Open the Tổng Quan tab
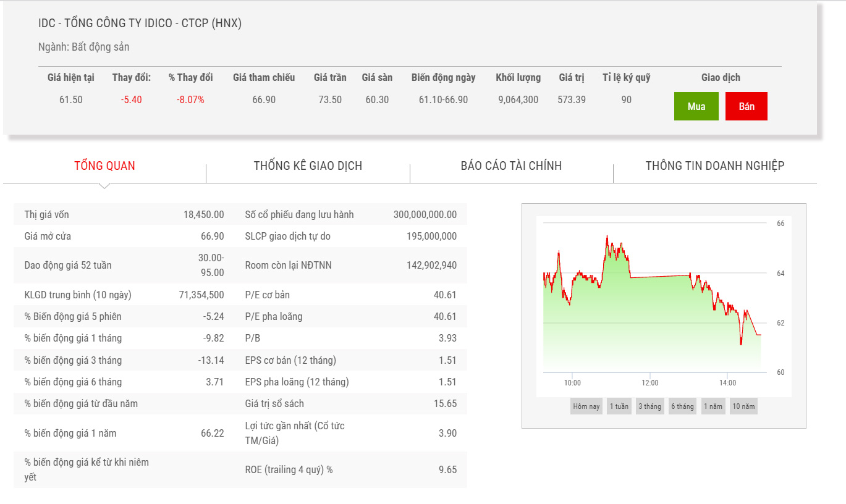Viewport: 846px width, 504px height. (104, 166)
